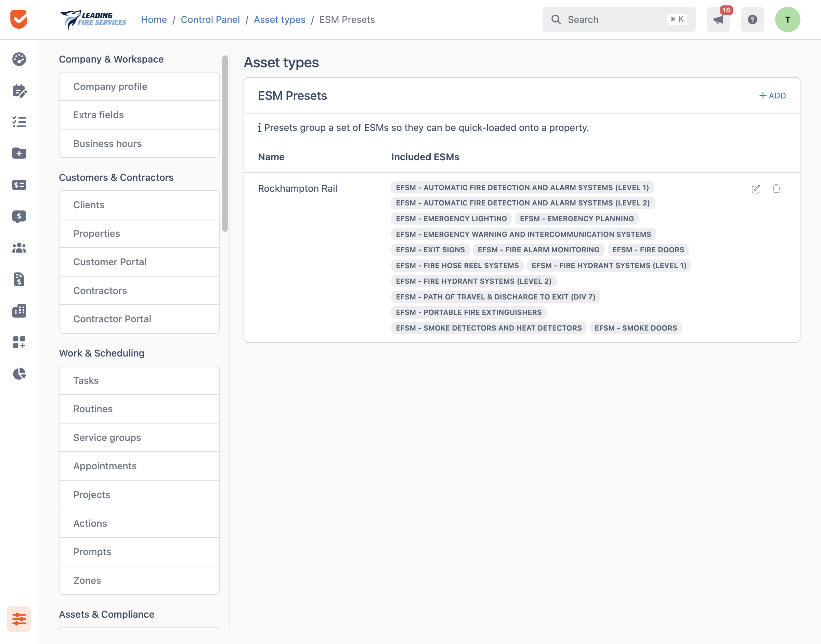Screen dimensions: 821x644
Task: Focus the Search field
Action: click(619, 19)
